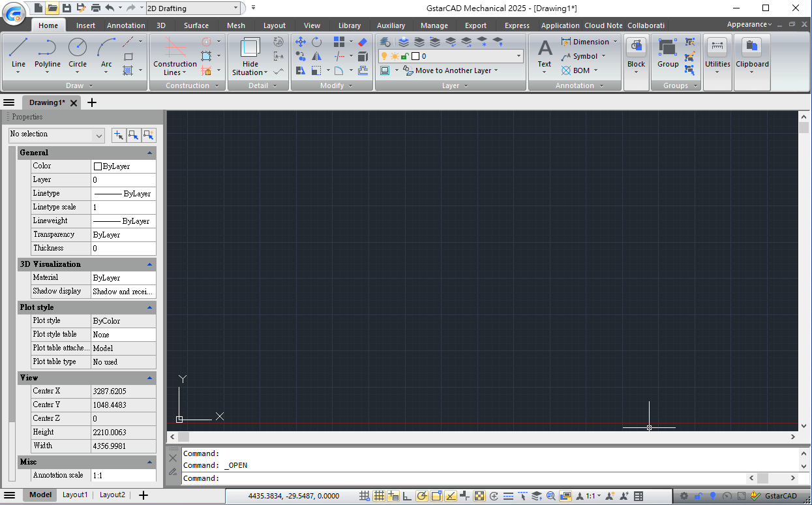Toggle ortho mode in status bar
This screenshot has width=812, height=505.
[408, 496]
